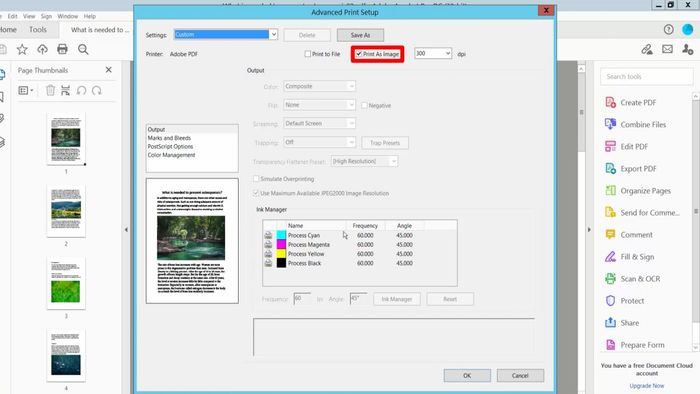Select Marks and Bleeds in list

169,138
